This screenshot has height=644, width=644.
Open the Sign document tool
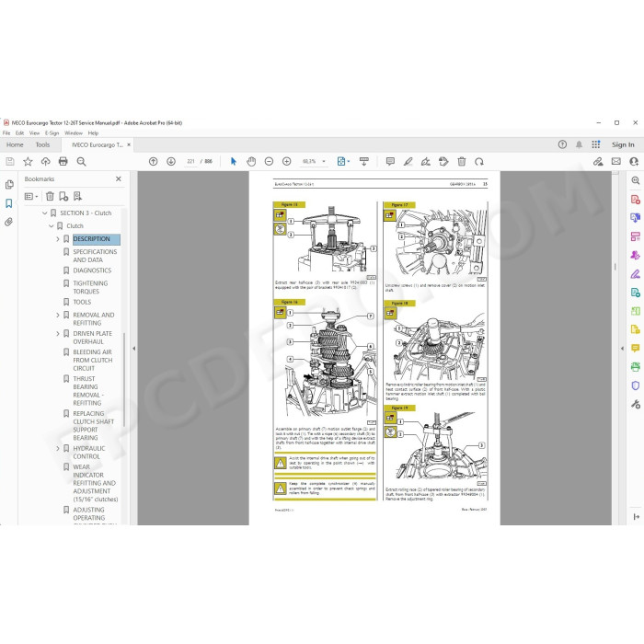[x=426, y=161]
